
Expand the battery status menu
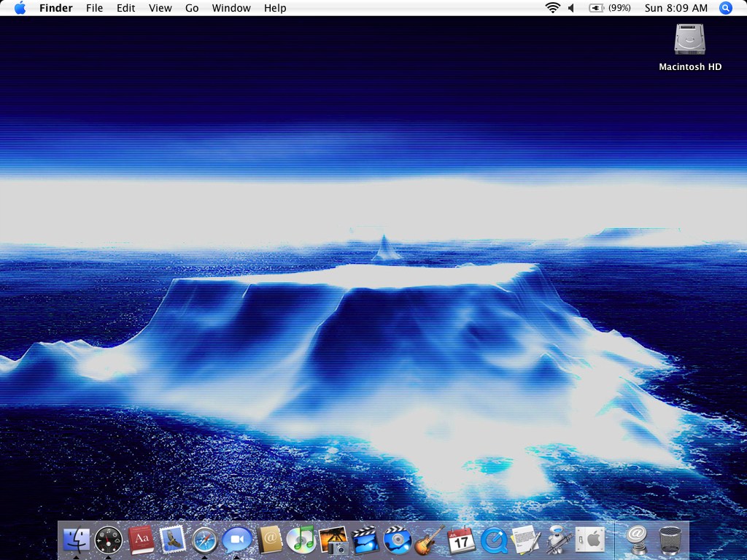pos(609,8)
